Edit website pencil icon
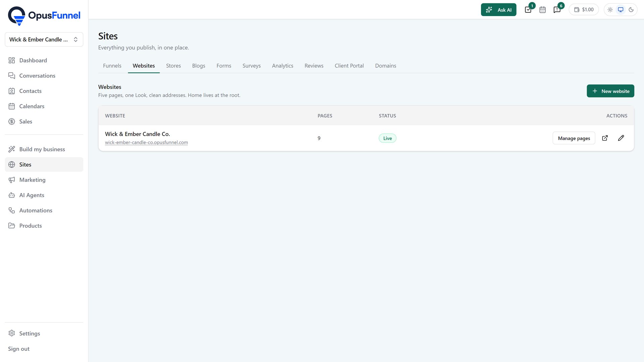Viewport: 644px width, 362px height. coord(621,138)
